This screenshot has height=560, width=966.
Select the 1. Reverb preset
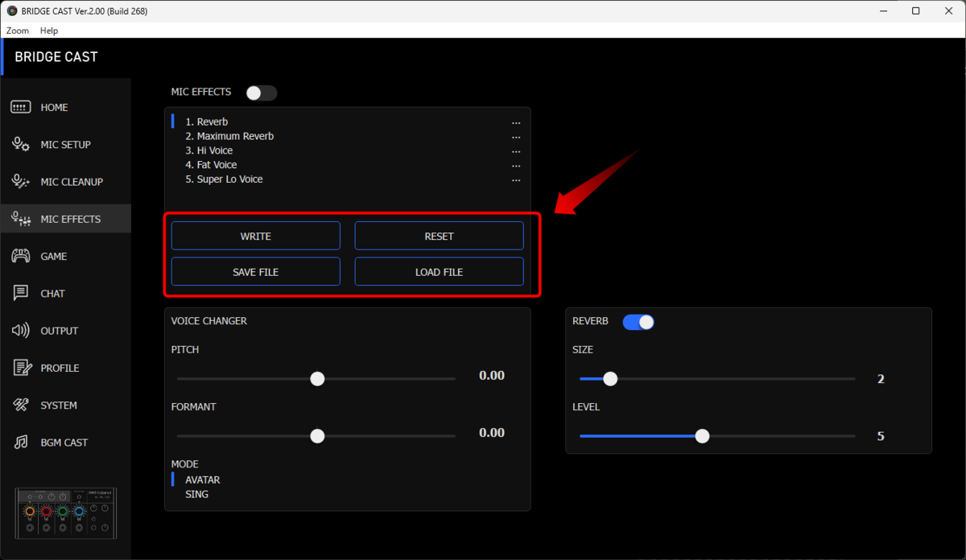tap(207, 122)
